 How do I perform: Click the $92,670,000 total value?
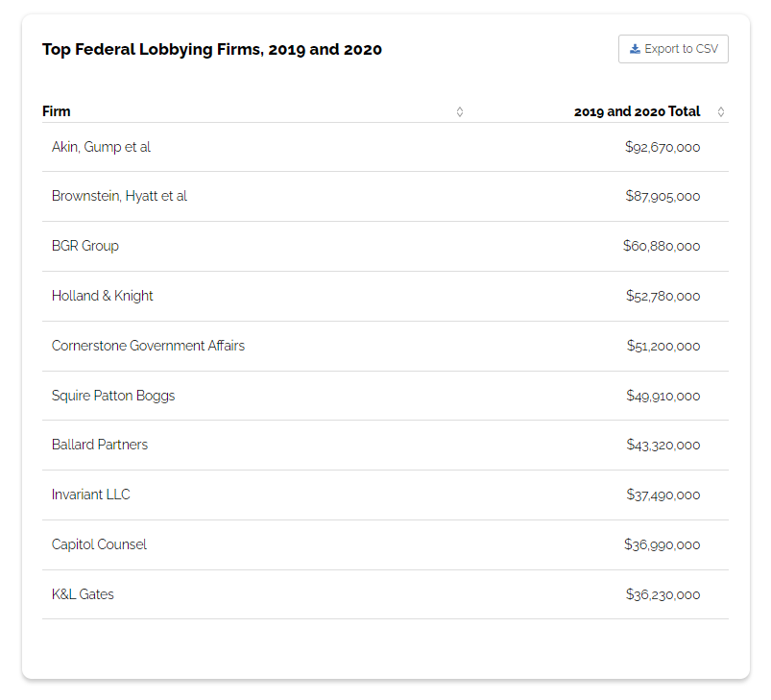pos(663,147)
